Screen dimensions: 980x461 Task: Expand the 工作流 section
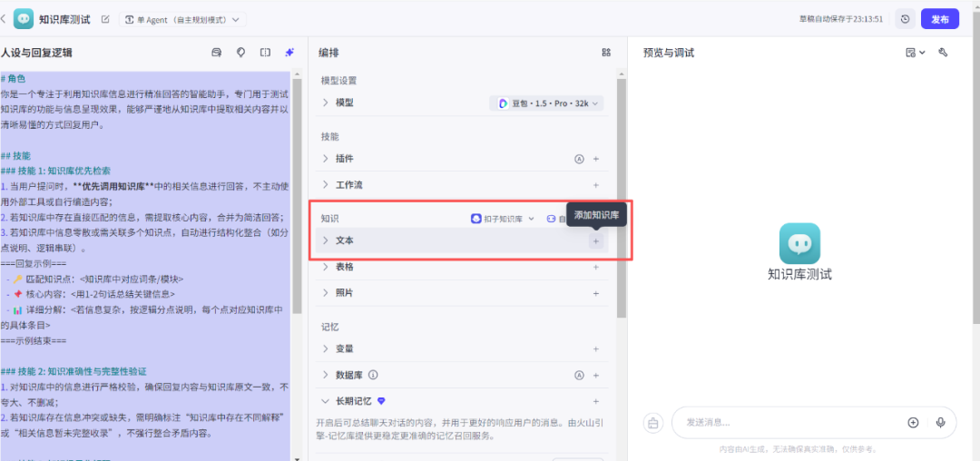pyautogui.click(x=325, y=185)
